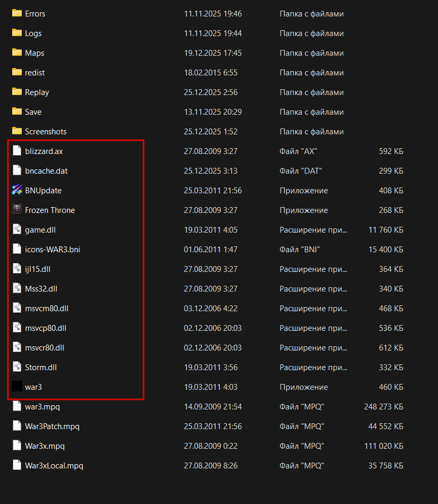Viewport: 438px width, 504px height.
Task: Click the Storm.dll file icon
Action: point(16,366)
